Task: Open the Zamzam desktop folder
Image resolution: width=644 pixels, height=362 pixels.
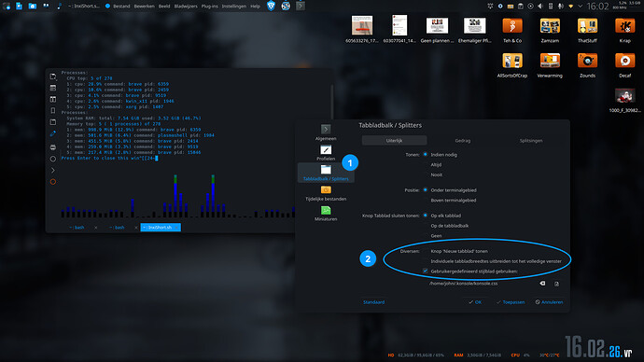Action: click(550, 30)
